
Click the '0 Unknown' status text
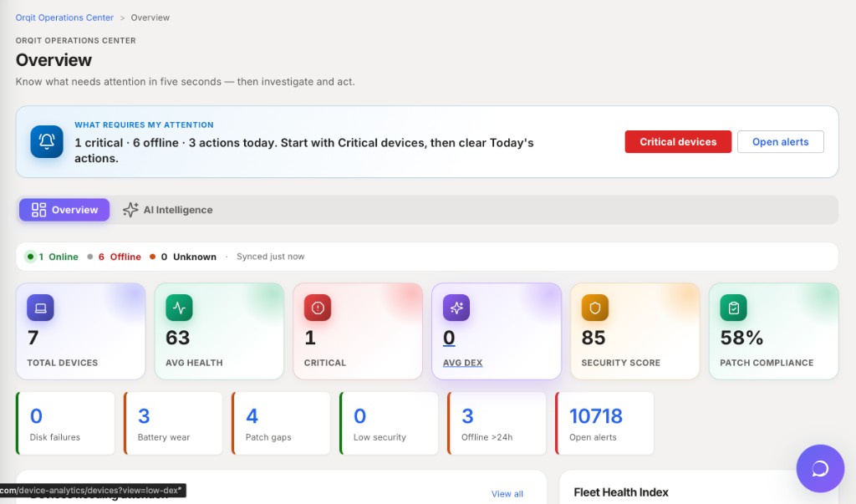[188, 257]
